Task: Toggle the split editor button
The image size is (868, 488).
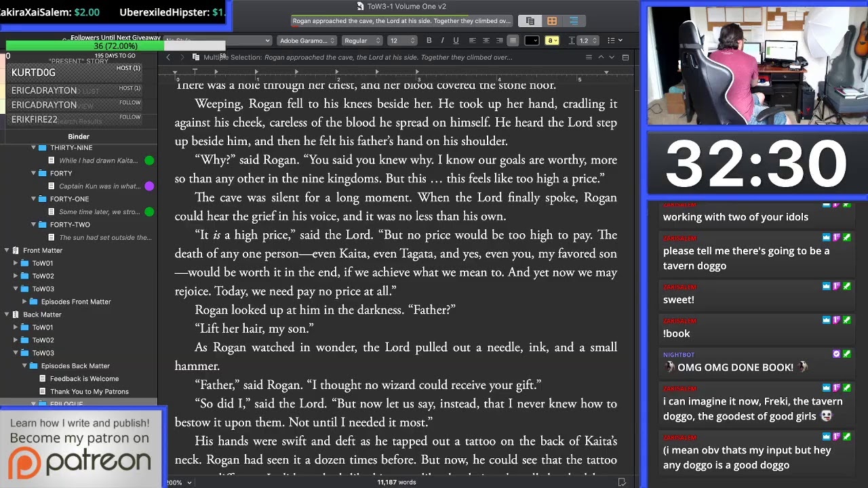Action: 625,58
